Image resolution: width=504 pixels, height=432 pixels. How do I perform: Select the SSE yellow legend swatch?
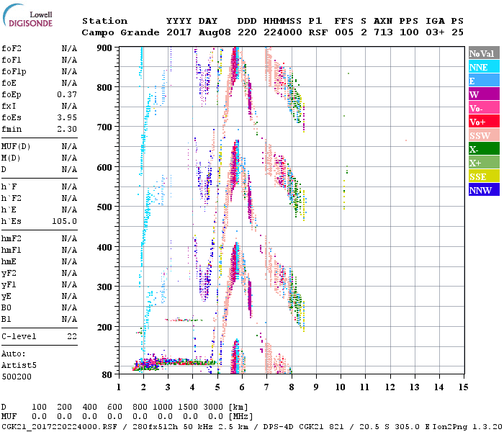(x=484, y=176)
